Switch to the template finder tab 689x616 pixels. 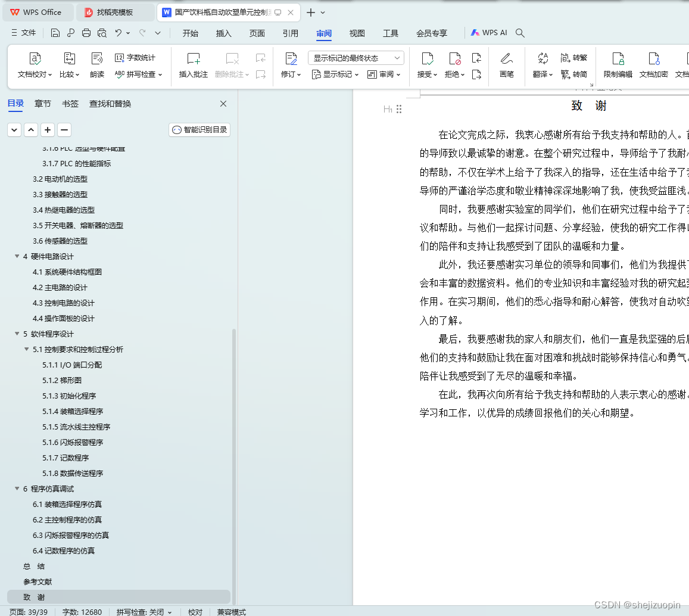115,13
